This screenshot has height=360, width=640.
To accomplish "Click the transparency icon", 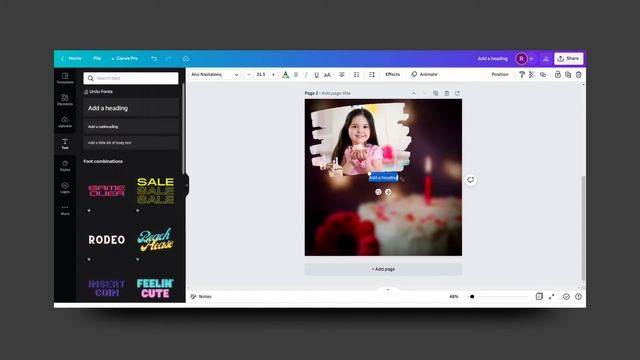I will [x=532, y=75].
